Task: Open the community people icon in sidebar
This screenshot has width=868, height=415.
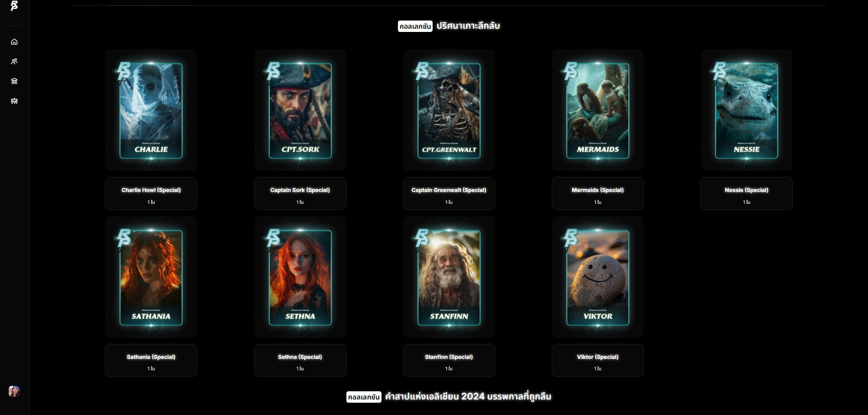Action: (x=14, y=62)
